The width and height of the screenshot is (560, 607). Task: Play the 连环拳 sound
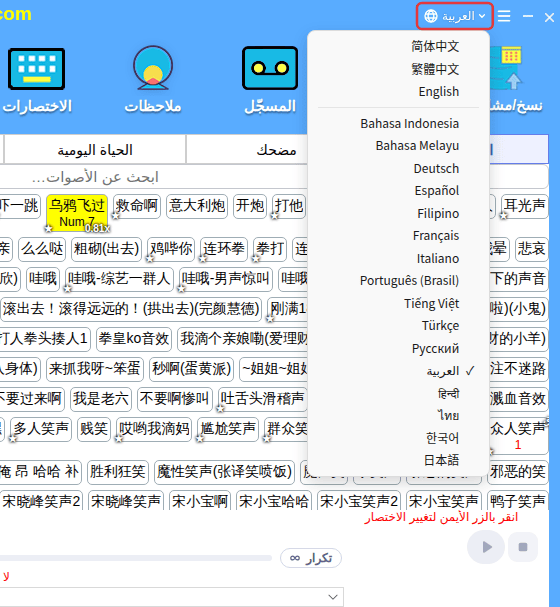(x=224, y=249)
